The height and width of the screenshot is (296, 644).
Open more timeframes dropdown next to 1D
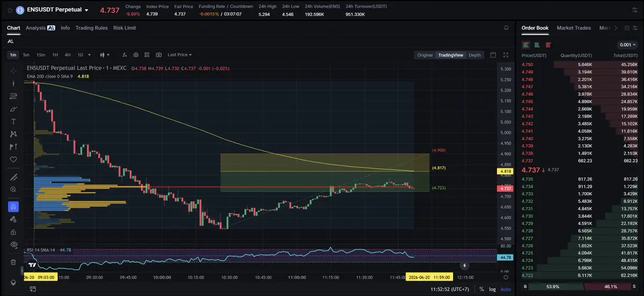[x=89, y=55]
